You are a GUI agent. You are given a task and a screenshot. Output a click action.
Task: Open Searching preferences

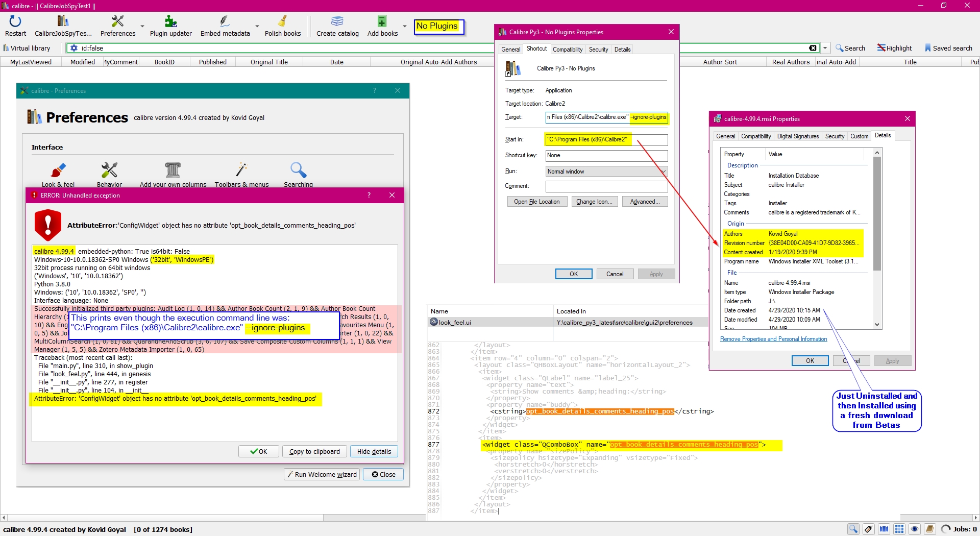[x=298, y=175]
